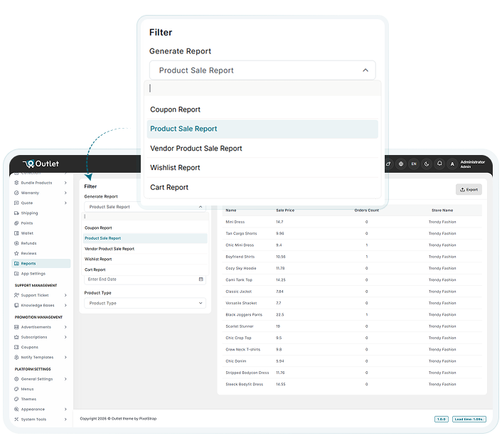This screenshot has width=502, height=448.
Task: Open the calendar icon in End Date field
Action: [x=201, y=279]
